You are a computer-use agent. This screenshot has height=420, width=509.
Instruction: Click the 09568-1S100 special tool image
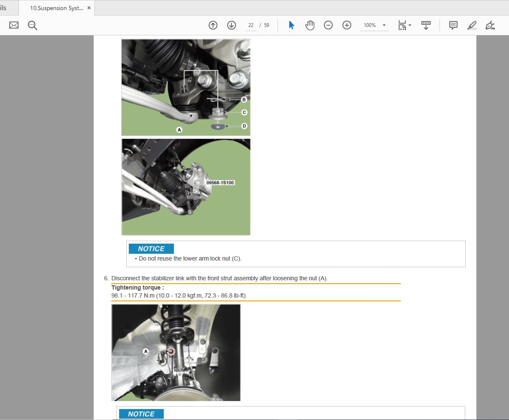point(186,187)
